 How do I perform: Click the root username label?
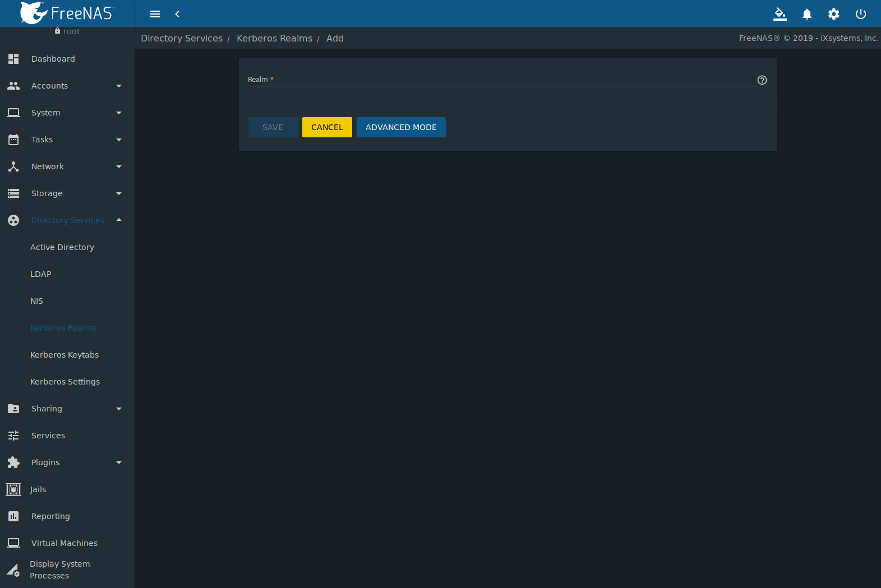(x=71, y=31)
